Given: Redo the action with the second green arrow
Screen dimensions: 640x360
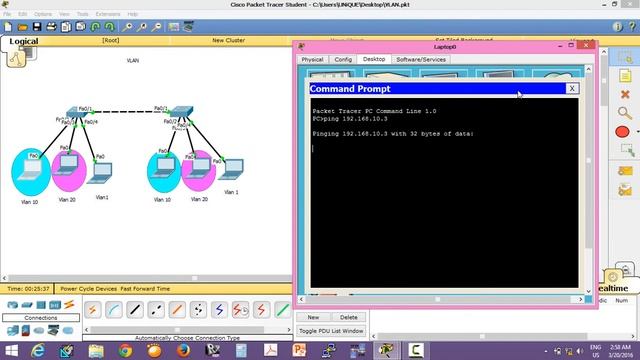Looking at the screenshot, I should pyautogui.click(x=109, y=27).
